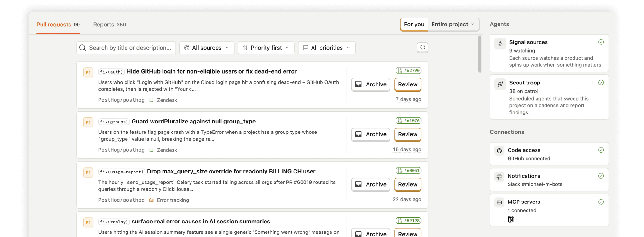Click the refresh icon button
This screenshot has width=644, height=237.
[422, 47]
